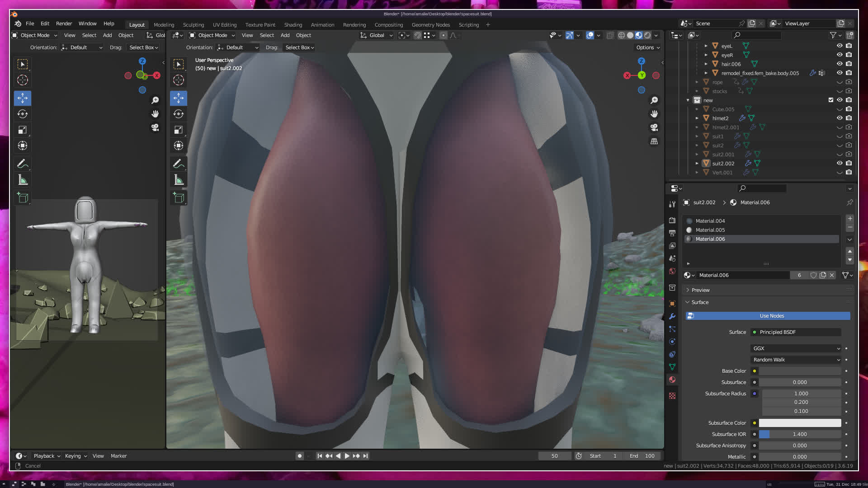Click the Subsurface Color swatch
Viewport: 868px width, 488px height.
point(799,423)
